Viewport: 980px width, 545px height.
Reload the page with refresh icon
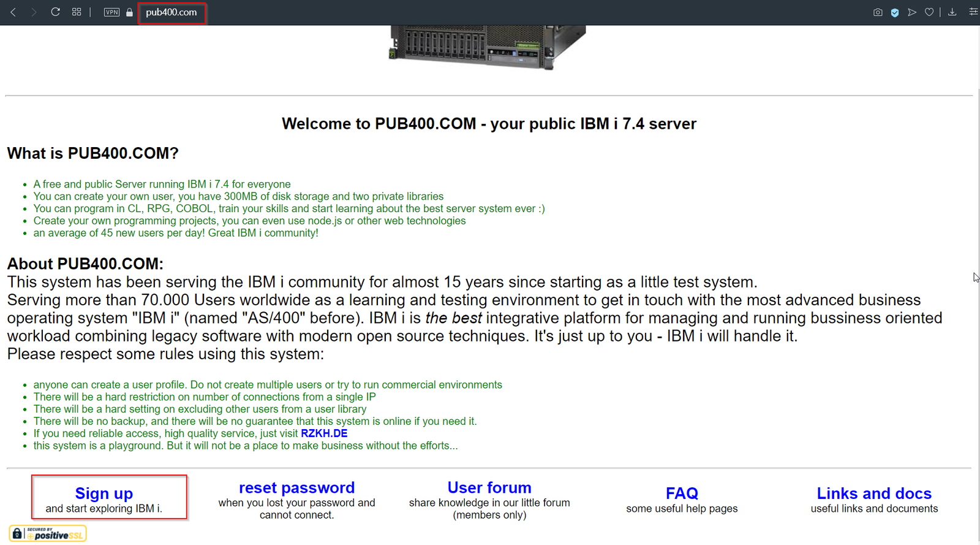pyautogui.click(x=55, y=12)
